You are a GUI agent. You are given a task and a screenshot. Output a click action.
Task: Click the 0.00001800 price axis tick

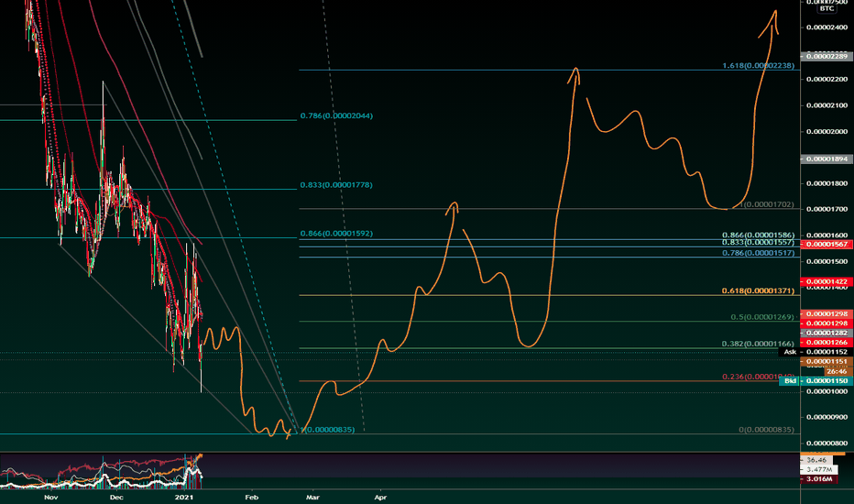(x=827, y=183)
